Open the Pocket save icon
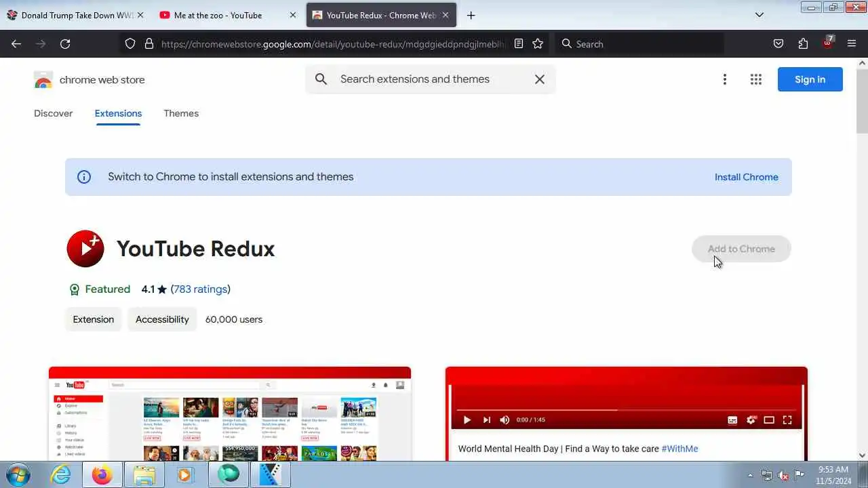868x488 pixels. 778,44
